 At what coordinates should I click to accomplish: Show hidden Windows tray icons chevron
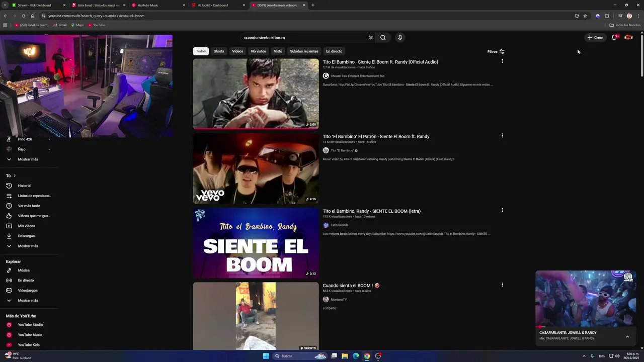click(584, 356)
